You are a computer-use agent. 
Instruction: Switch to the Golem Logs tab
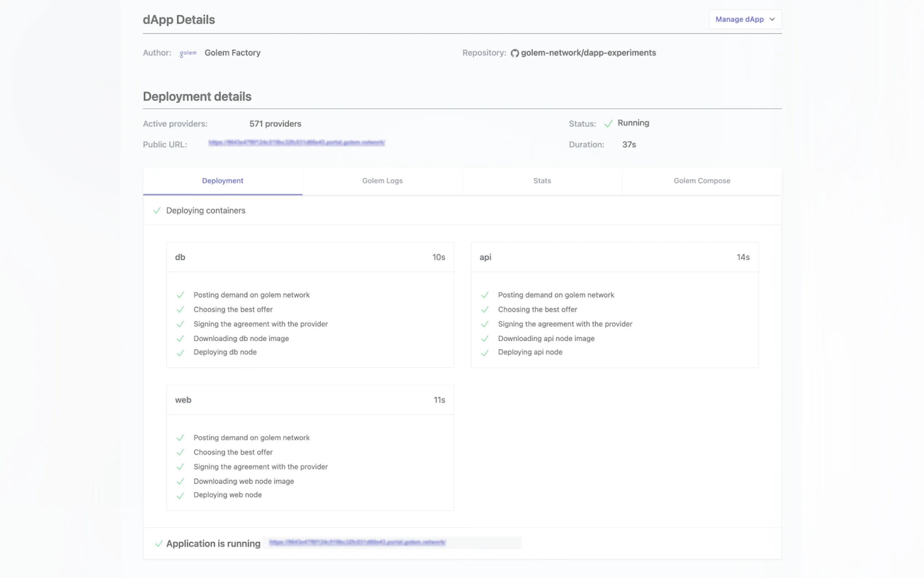pos(382,181)
